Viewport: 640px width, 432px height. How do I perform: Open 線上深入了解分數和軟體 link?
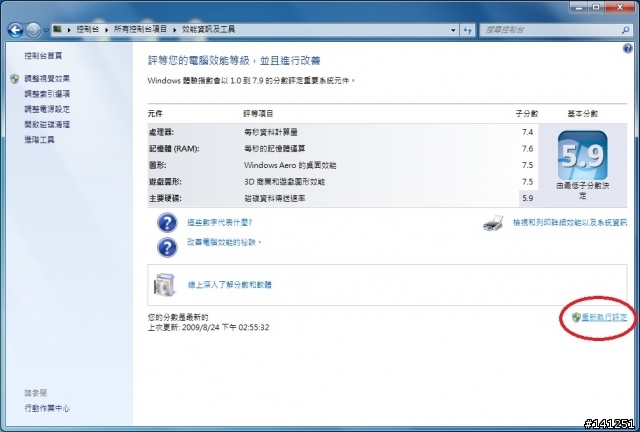pos(229,285)
